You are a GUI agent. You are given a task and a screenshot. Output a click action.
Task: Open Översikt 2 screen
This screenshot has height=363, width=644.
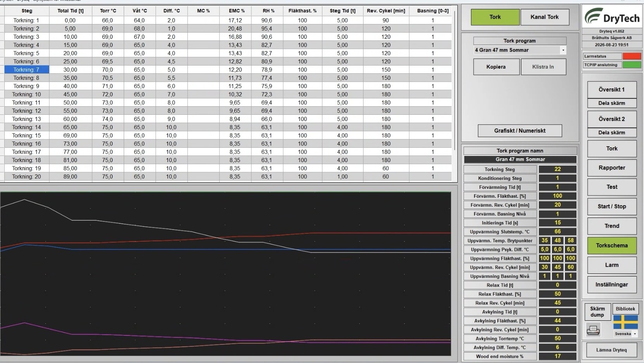click(x=612, y=119)
